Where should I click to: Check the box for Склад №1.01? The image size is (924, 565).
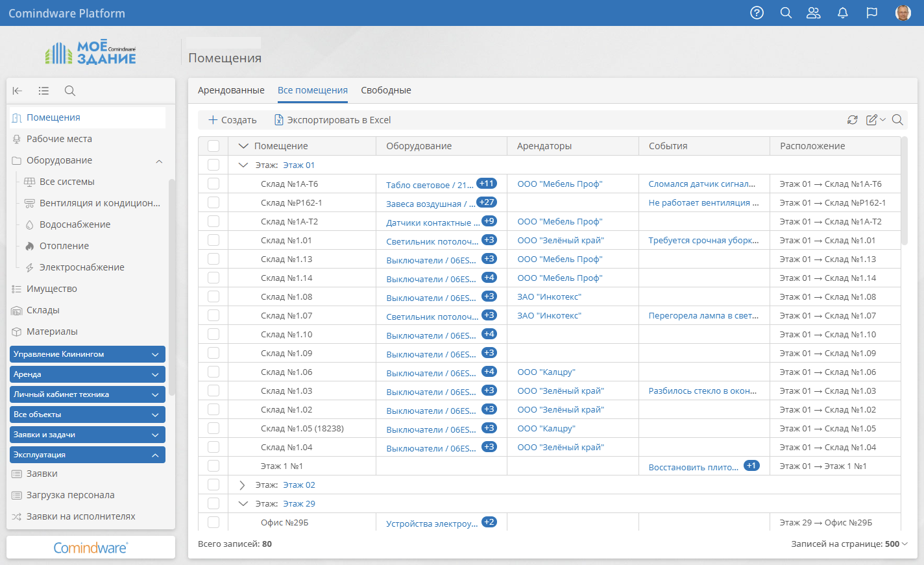(213, 240)
